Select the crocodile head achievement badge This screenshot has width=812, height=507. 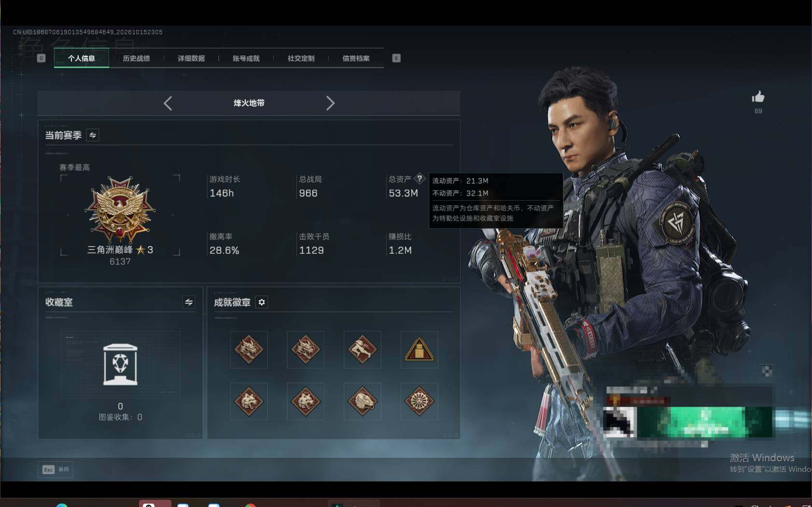(x=363, y=401)
